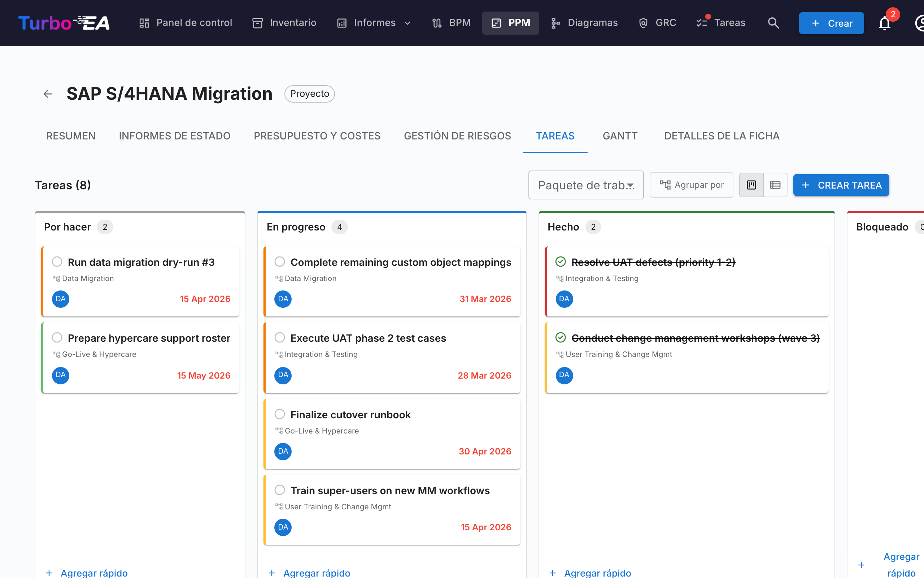
Task: Click the 15 May 2026 due date
Action: coord(204,375)
